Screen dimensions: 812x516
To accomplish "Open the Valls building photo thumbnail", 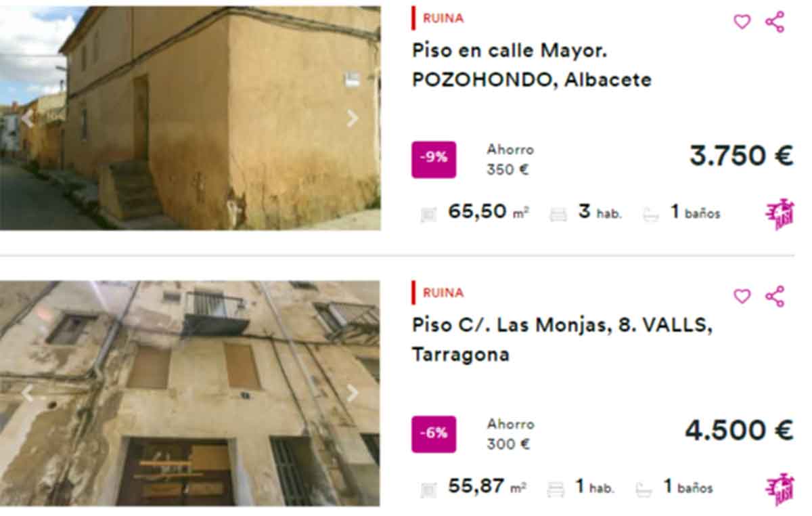I will click(190, 393).
